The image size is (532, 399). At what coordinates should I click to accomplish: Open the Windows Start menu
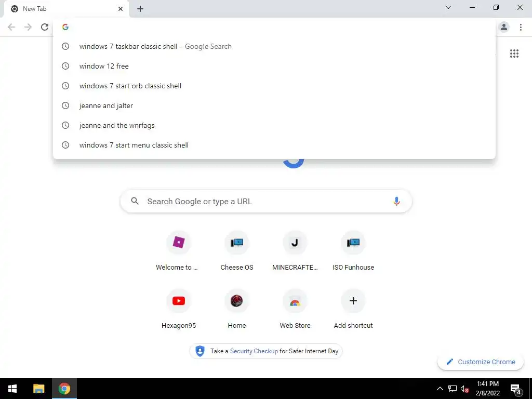pyautogui.click(x=12, y=389)
